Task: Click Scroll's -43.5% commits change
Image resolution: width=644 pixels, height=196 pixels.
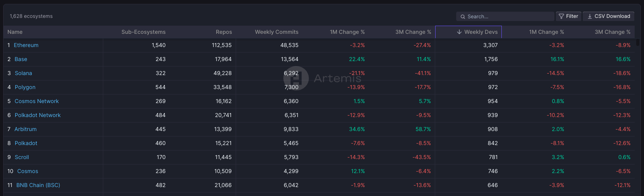Action: click(x=422, y=157)
